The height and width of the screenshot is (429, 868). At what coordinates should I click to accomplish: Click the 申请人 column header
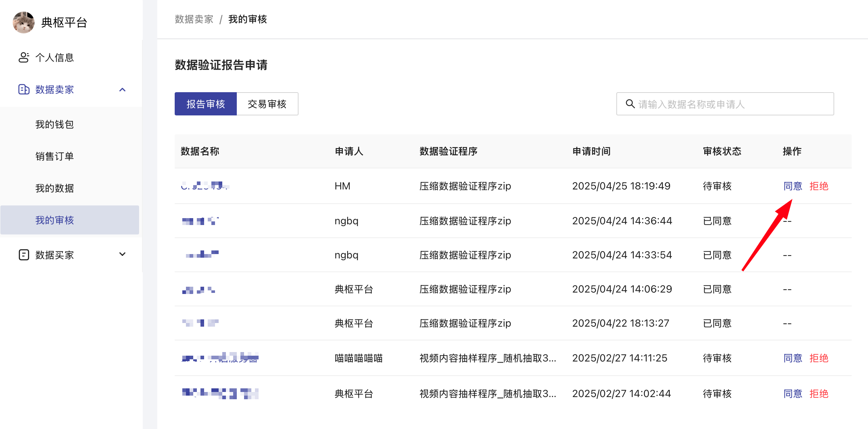coord(349,151)
